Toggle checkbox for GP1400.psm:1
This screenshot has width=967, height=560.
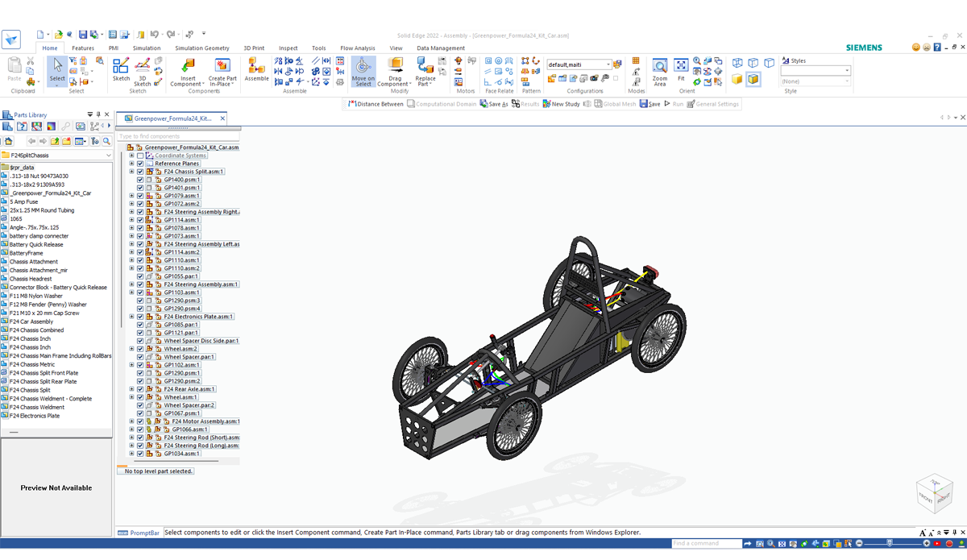tap(140, 180)
